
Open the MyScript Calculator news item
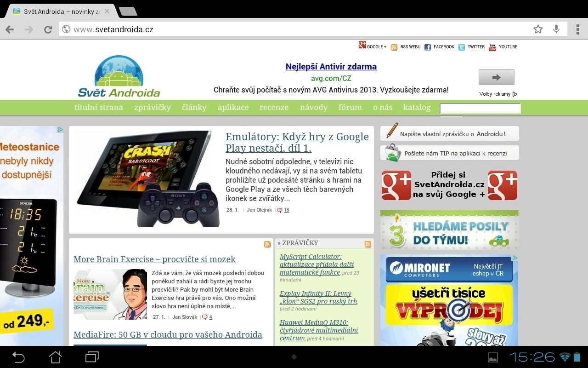(x=317, y=264)
